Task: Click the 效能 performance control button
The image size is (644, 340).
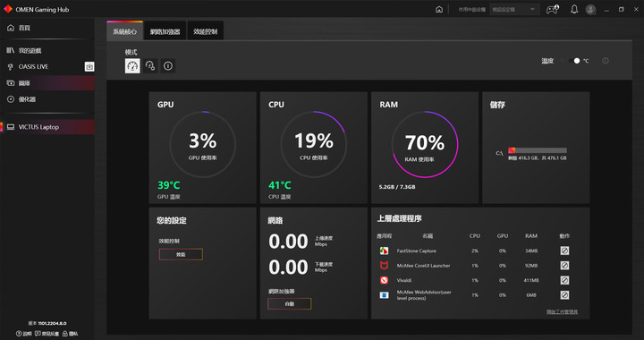Action: 181,255
